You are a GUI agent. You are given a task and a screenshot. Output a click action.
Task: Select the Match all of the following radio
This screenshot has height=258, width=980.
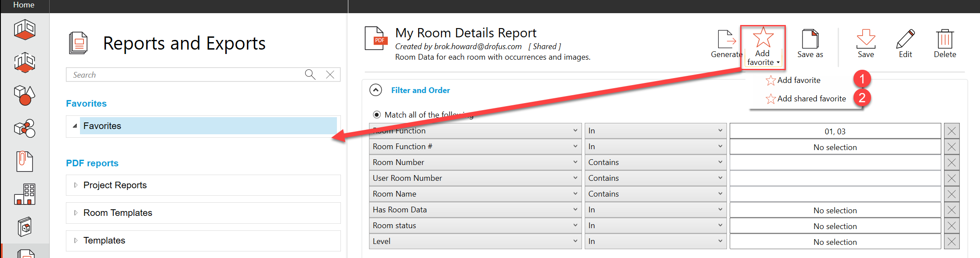pos(376,115)
